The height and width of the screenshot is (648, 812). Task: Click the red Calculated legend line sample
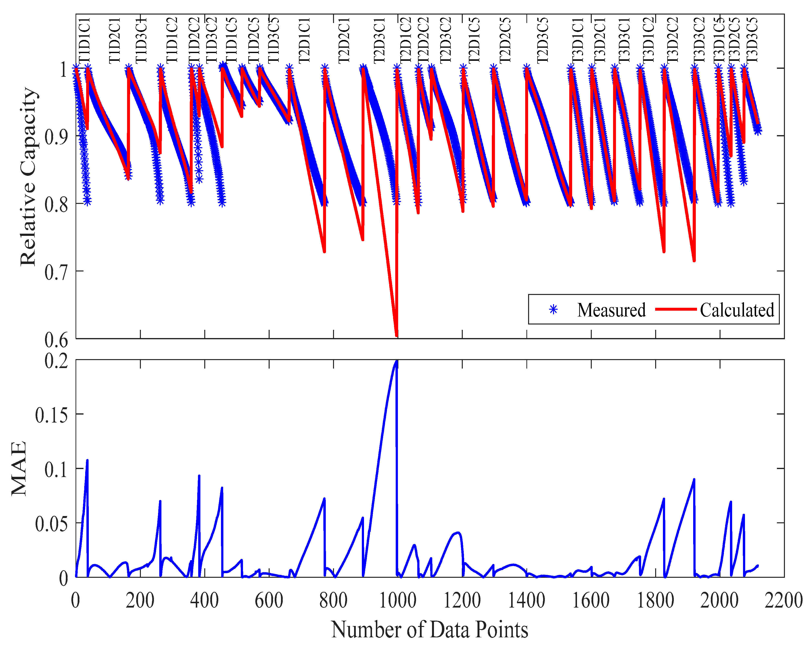[676, 309]
